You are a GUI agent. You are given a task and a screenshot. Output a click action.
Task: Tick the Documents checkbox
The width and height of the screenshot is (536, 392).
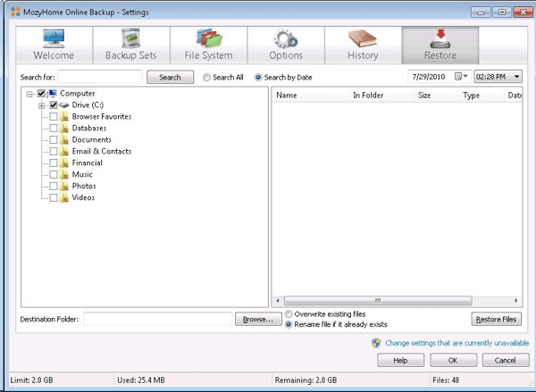[x=54, y=140]
